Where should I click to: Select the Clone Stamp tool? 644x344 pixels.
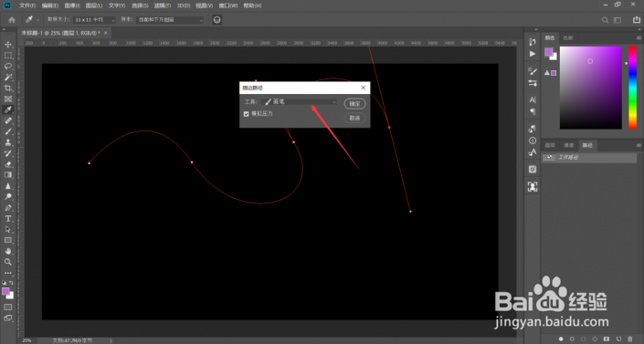[8, 142]
